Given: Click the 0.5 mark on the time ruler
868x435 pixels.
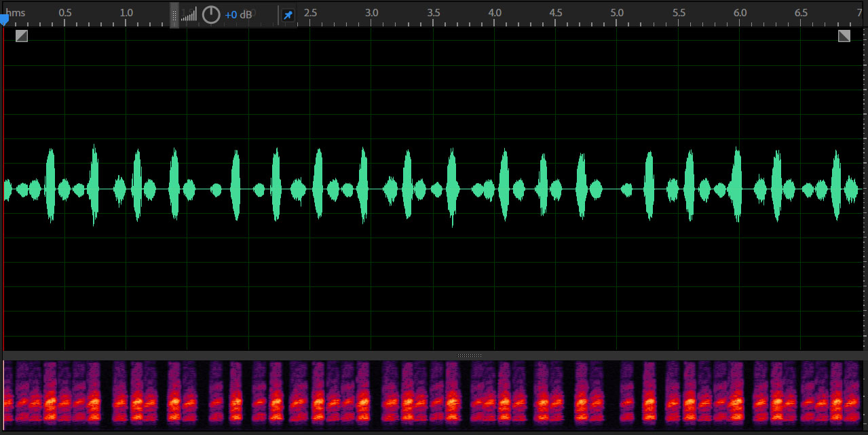Looking at the screenshot, I should tap(65, 13).
